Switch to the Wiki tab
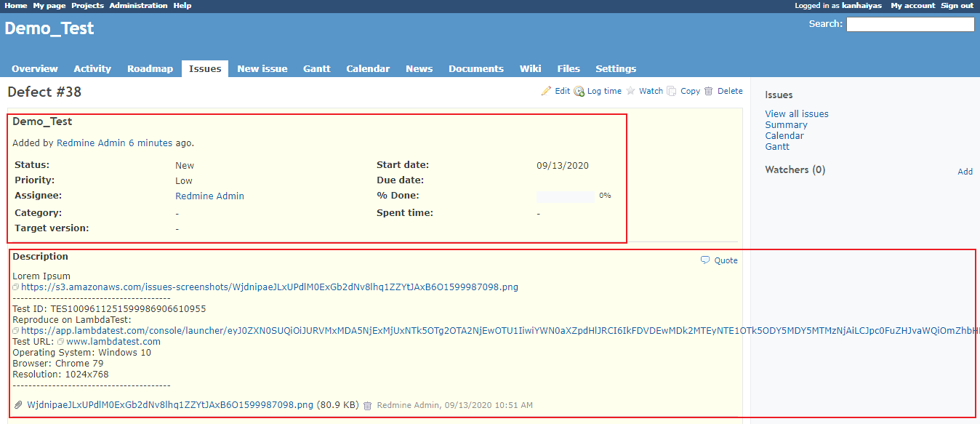Screen dimensions: 980x424 (530, 68)
